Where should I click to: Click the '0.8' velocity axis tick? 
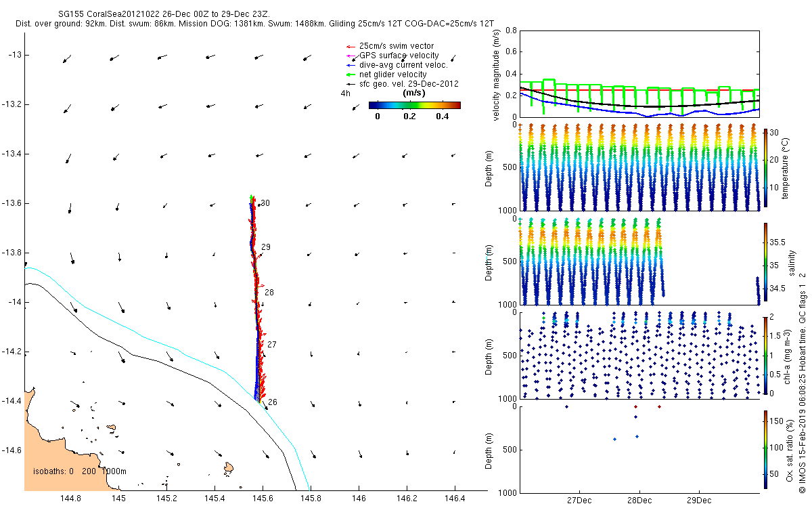coord(512,31)
